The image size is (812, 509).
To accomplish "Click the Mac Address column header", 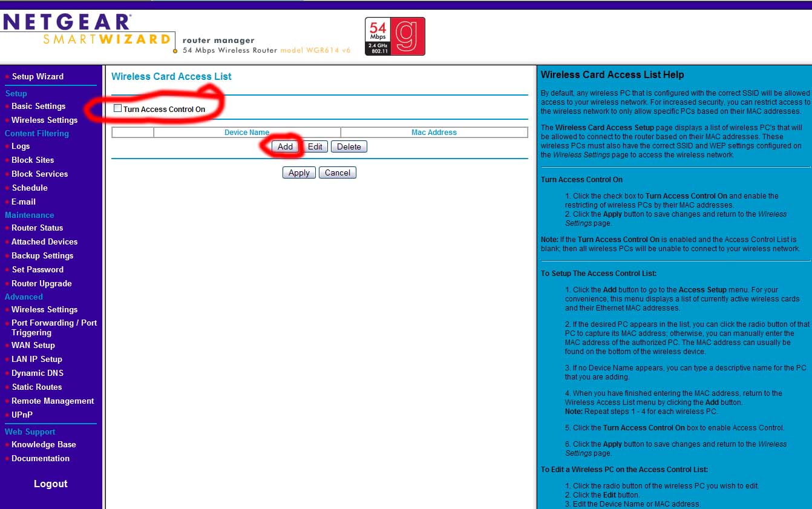I will 434,133.
